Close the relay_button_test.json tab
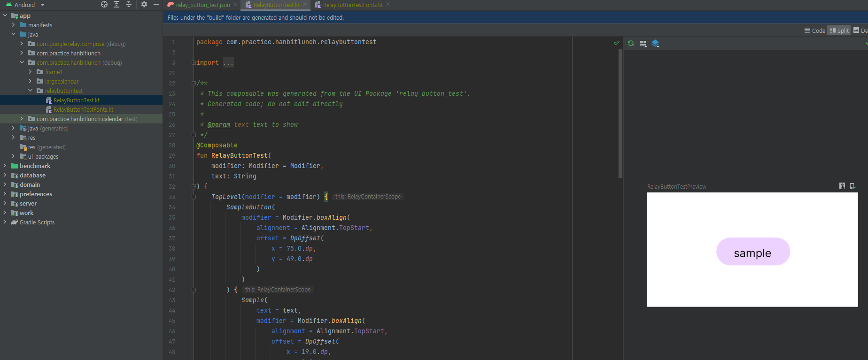868x360 pixels. pos(235,5)
